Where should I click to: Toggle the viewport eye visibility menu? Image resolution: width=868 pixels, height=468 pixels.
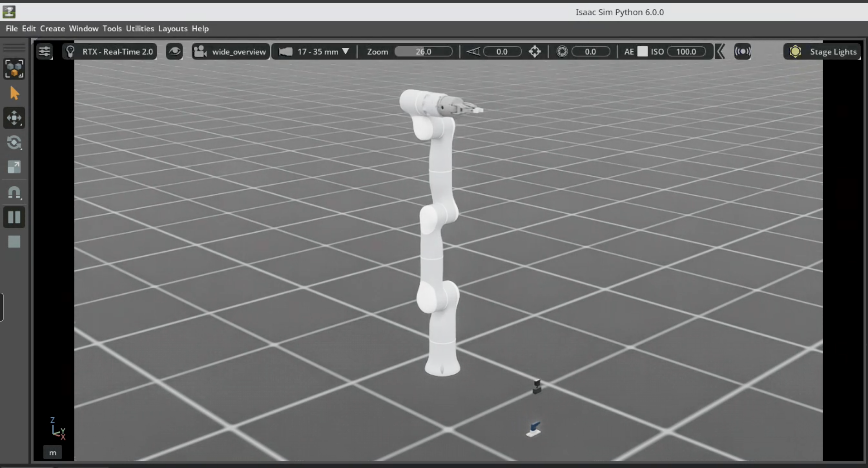point(174,51)
